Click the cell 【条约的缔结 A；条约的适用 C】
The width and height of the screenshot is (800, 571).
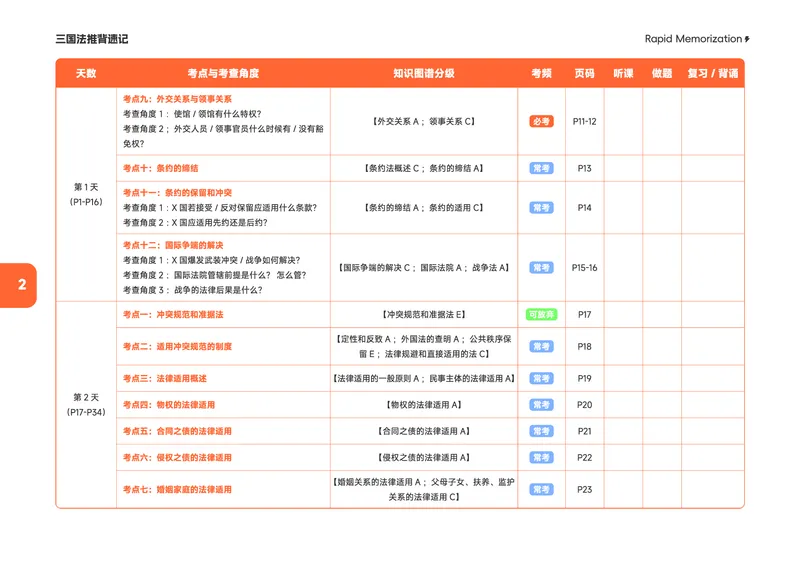pyautogui.click(x=423, y=208)
